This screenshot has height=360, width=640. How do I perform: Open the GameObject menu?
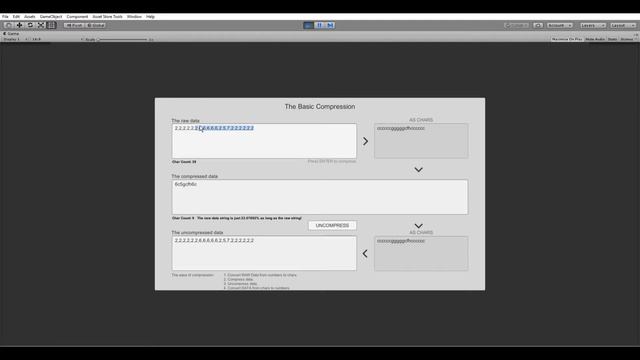pyautogui.click(x=51, y=17)
